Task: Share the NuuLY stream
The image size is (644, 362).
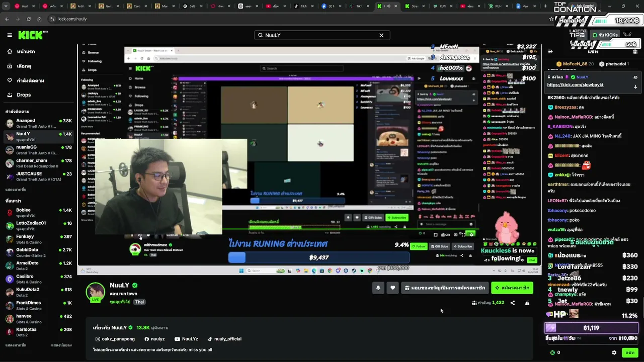Action: tap(513, 303)
